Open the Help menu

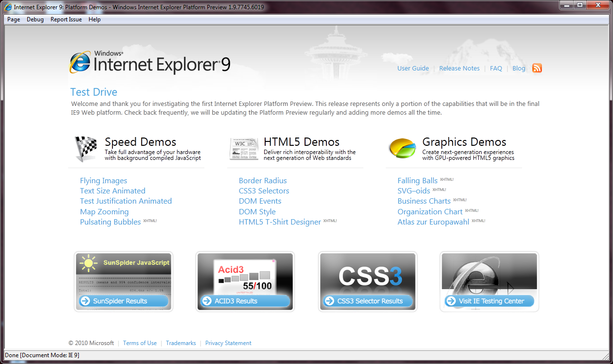tap(94, 19)
